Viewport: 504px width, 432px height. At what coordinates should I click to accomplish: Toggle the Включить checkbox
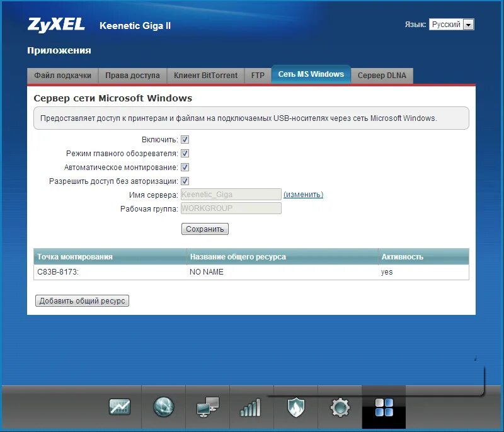[185, 140]
